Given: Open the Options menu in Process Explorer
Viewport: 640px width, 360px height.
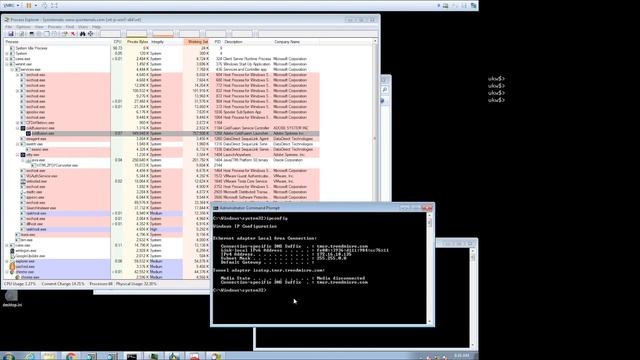Looking at the screenshot, I should 23,27.
